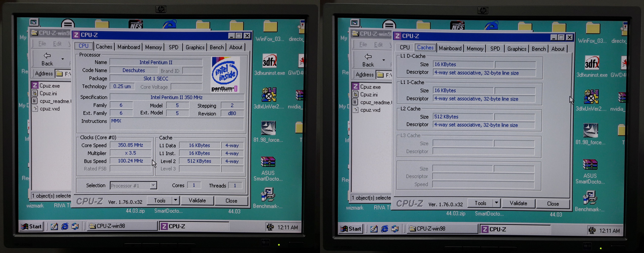Viewport: 644px width, 253px height.
Task: Click 100.24 MHz Bus Speed value
Action: [130, 161]
